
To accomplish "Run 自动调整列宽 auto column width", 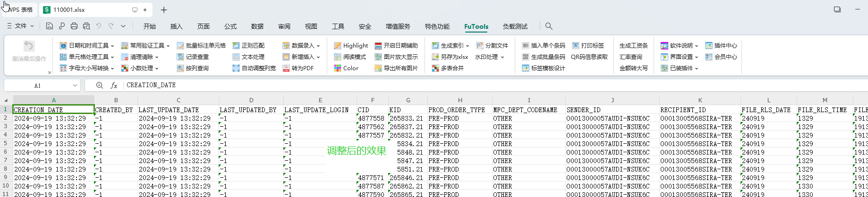I will pos(254,68).
